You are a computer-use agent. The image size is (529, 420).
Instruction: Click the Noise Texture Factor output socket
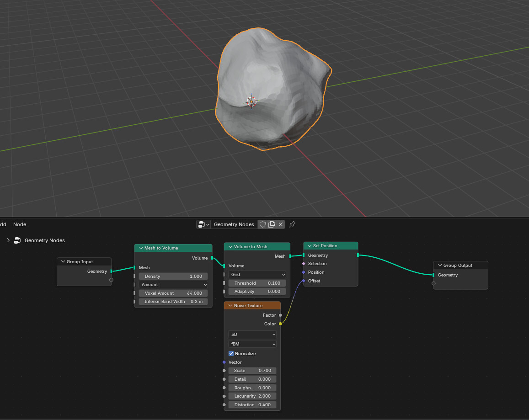(280, 315)
